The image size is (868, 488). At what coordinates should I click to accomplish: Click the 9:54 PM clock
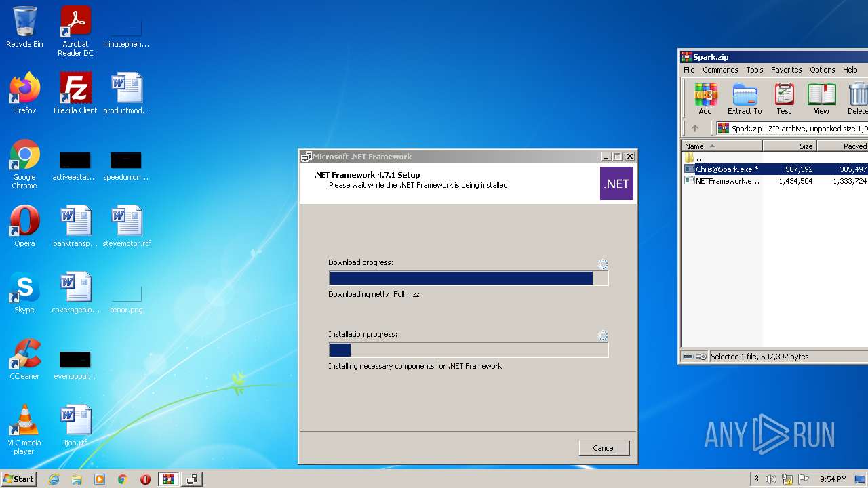(833, 479)
